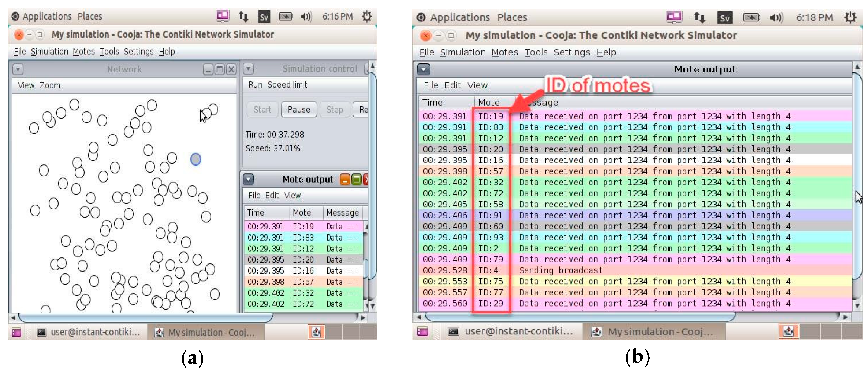Viewport: 868px width, 373px height.
Task: Open the Simulation control panel dropdown arrow
Action: [x=248, y=69]
